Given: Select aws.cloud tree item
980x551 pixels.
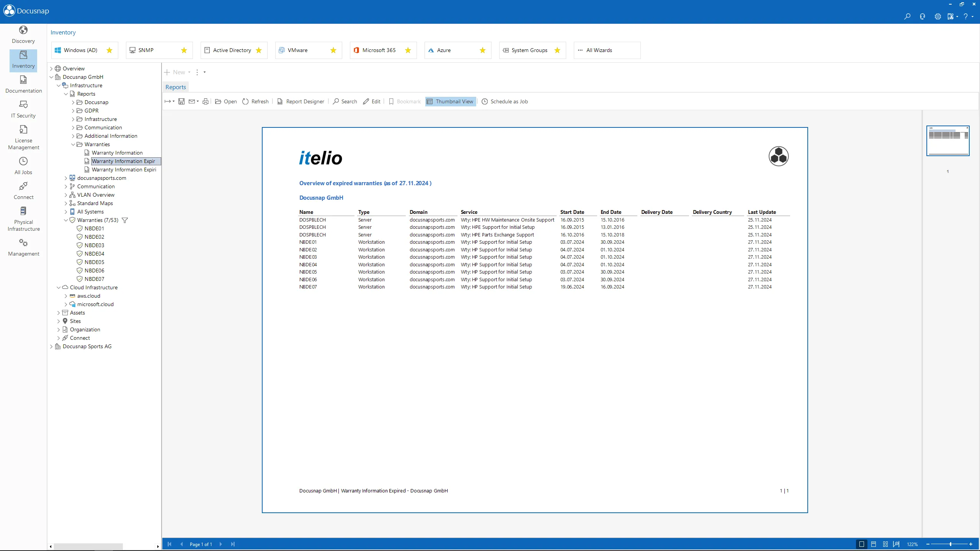Looking at the screenshot, I should tap(88, 296).
